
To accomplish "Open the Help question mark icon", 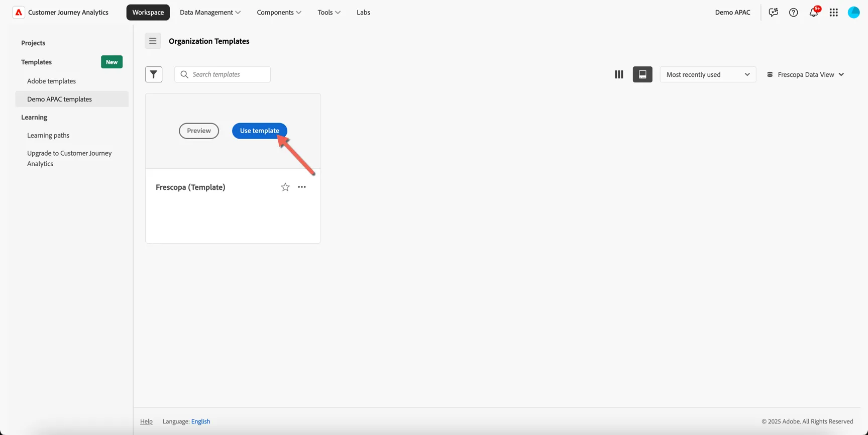I will 793,13.
